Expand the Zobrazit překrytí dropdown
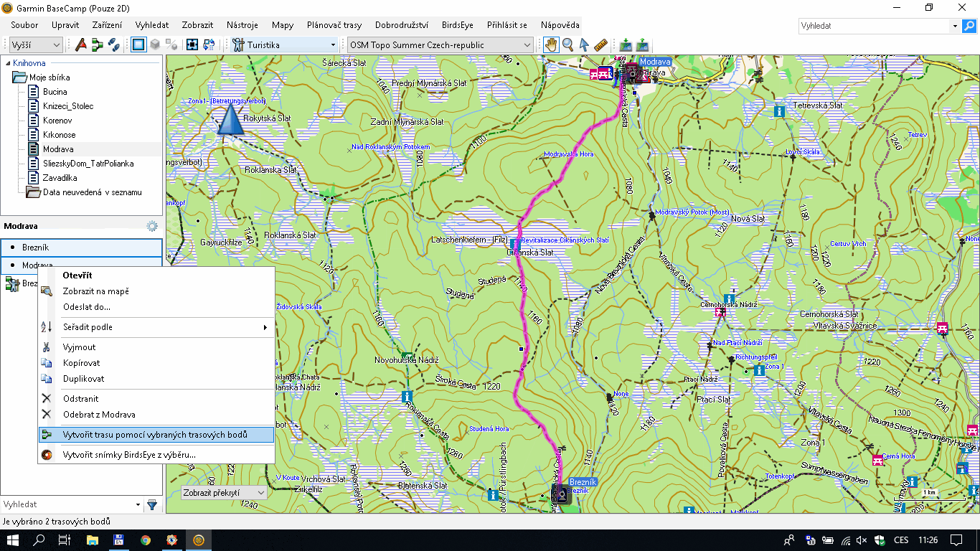The height and width of the screenshot is (551, 980). point(223,493)
